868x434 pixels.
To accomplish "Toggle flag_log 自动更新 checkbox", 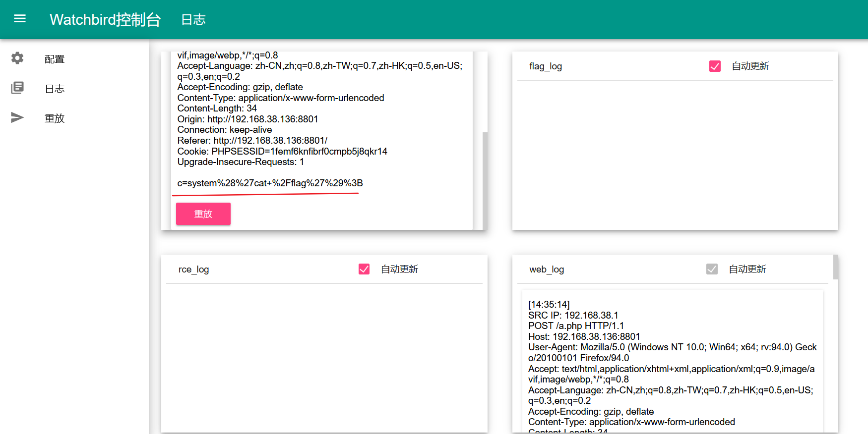I will (715, 66).
